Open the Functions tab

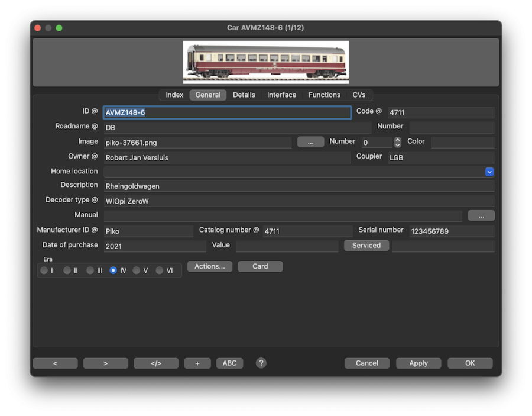point(325,95)
